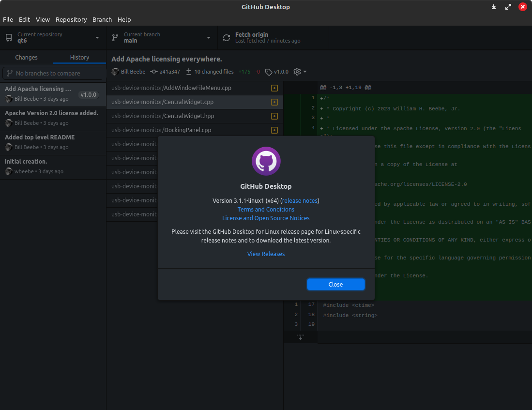Click the download arrow icon in title bar
This screenshot has height=410, width=532.
click(494, 7)
